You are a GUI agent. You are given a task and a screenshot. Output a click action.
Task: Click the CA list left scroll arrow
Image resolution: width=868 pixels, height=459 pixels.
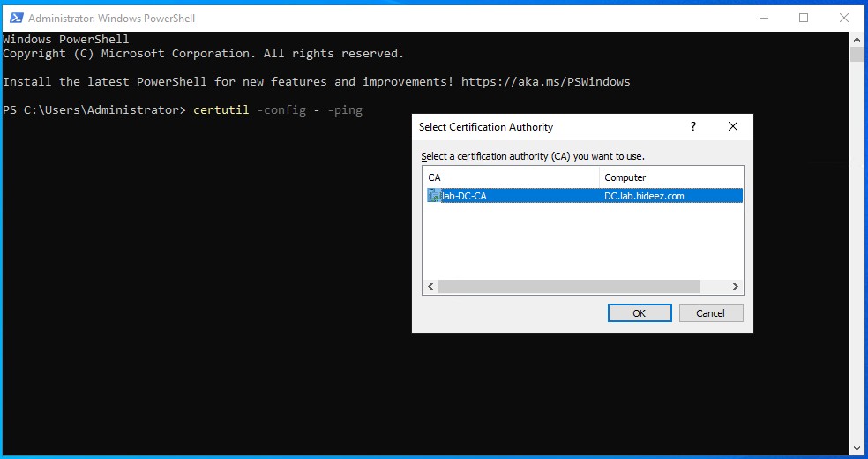[430, 287]
